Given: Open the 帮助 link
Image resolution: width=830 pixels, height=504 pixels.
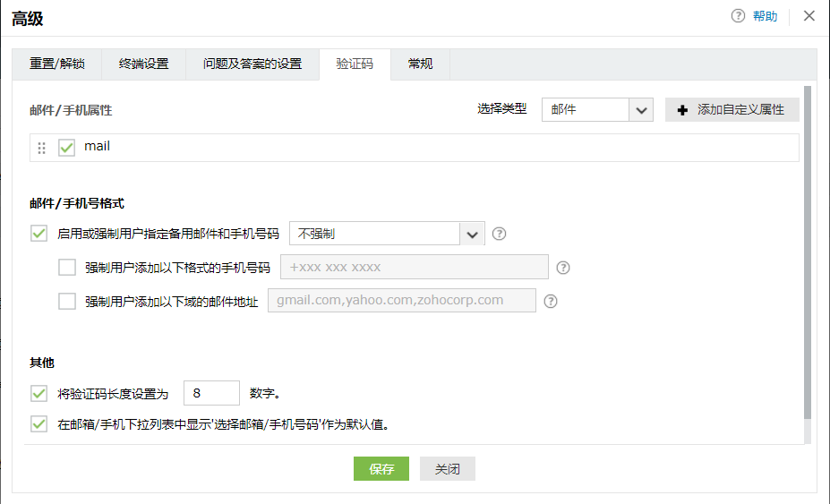Looking at the screenshot, I should click(765, 16).
